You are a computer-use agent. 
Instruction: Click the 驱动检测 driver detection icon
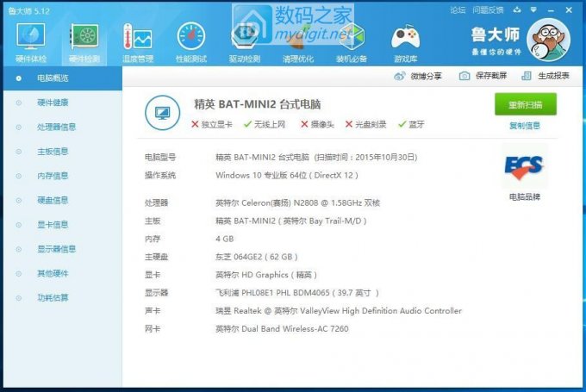[x=244, y=38]
